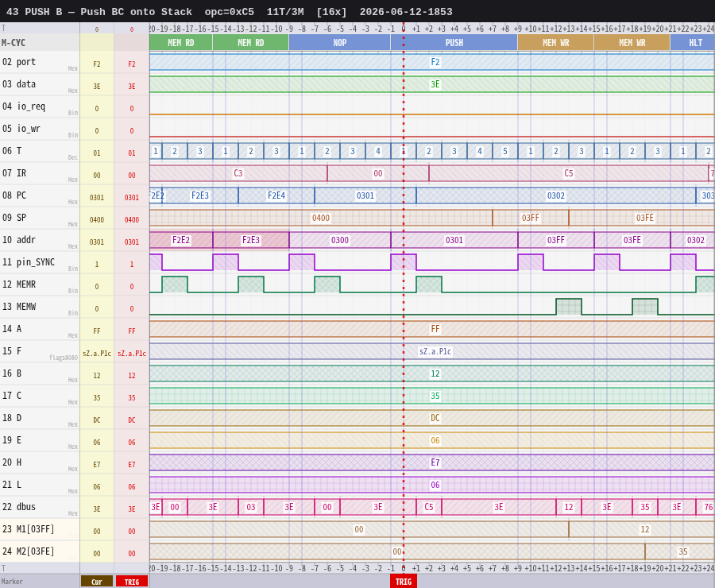Click the 15 F flags signal label
This screenshot has height=588, width=715.
(40, 351)
